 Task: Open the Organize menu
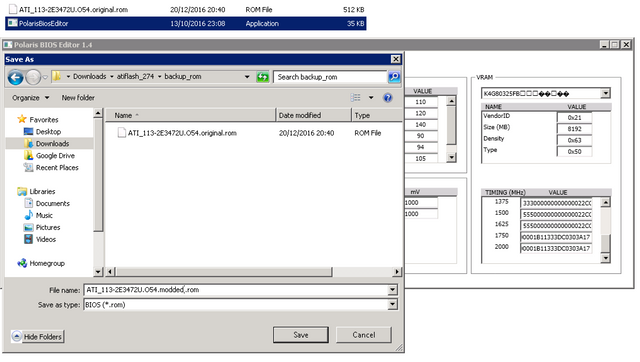[x=31, y=98]
